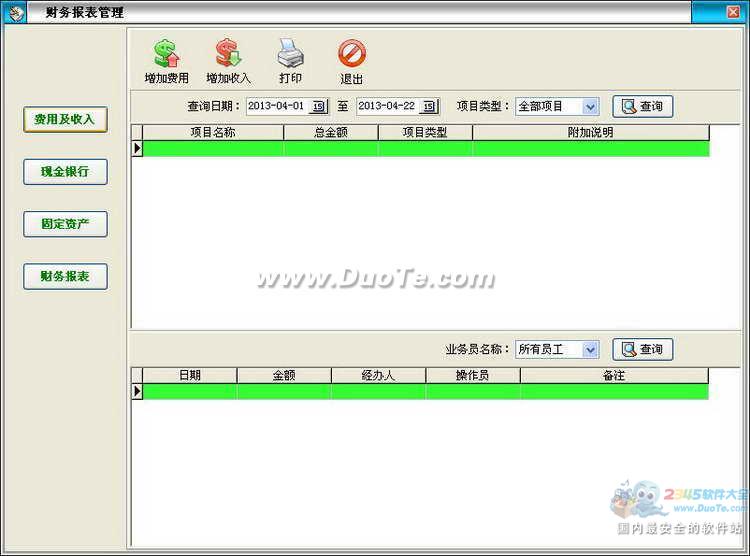This screenshot has width=750, height=556.
Task: Click the 金额 column header
Action: click(x=284, y=376)
